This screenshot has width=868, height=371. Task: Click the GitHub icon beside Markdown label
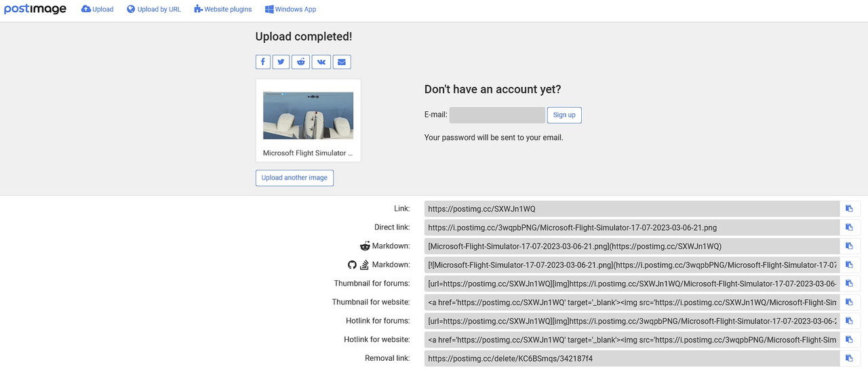[x=352, y=265]
